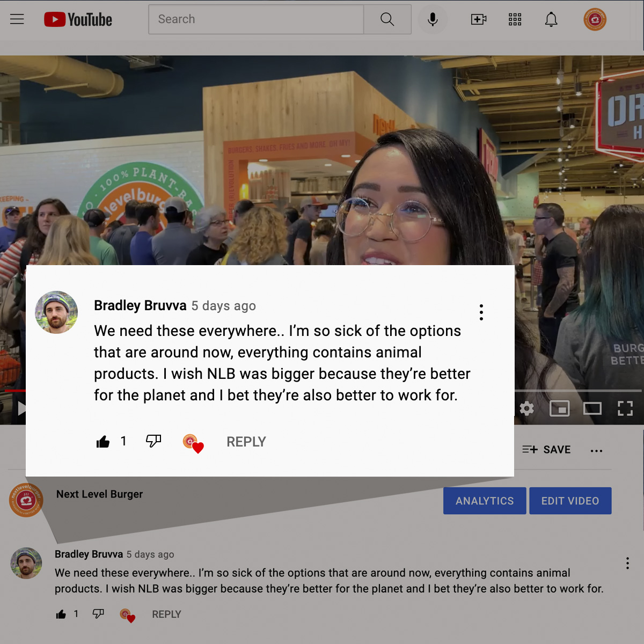Switch to theater mode
Viewport: 644px width, 644px height.
point(592,409)
